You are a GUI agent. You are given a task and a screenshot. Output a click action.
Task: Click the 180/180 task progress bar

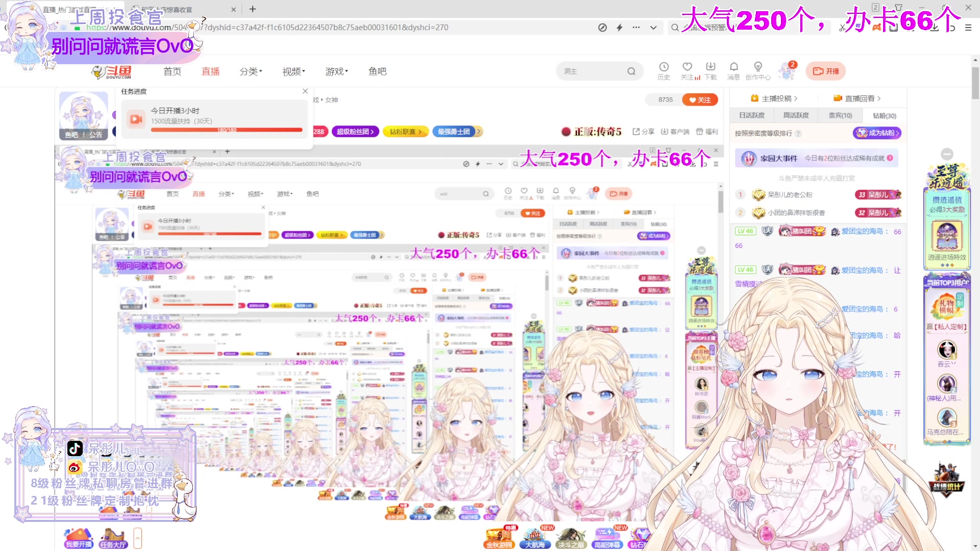[227, 130]
